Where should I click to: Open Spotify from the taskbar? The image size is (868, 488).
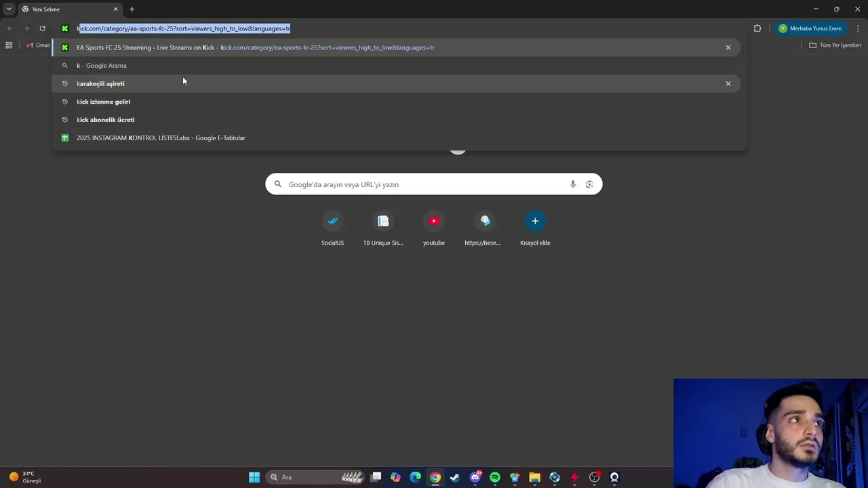[x=495, y=477]
